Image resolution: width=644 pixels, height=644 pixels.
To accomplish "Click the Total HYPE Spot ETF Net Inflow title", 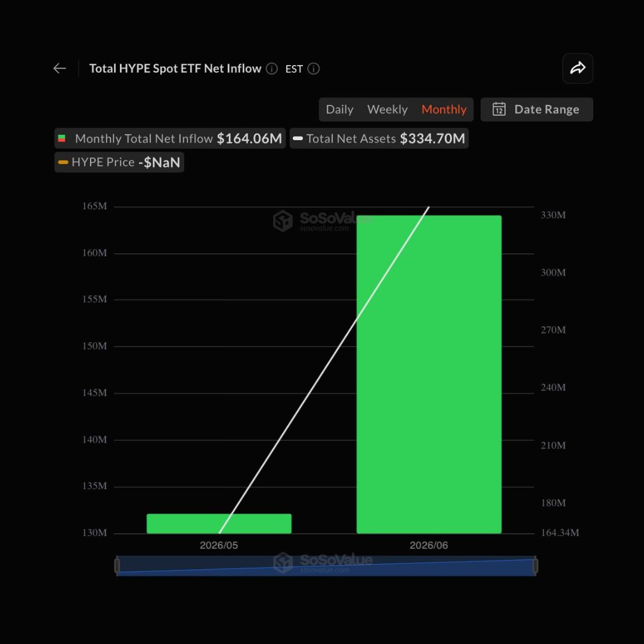I will [x=175, y=69].
